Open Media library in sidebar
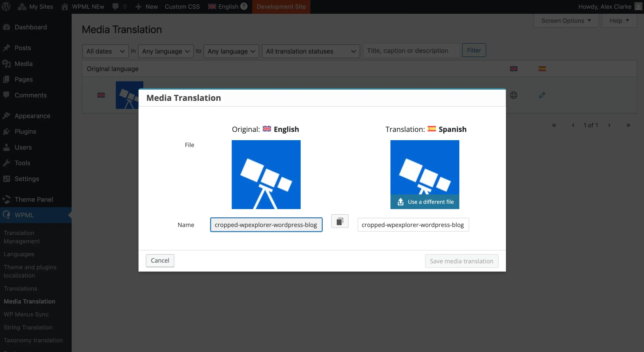 [36, 64]
